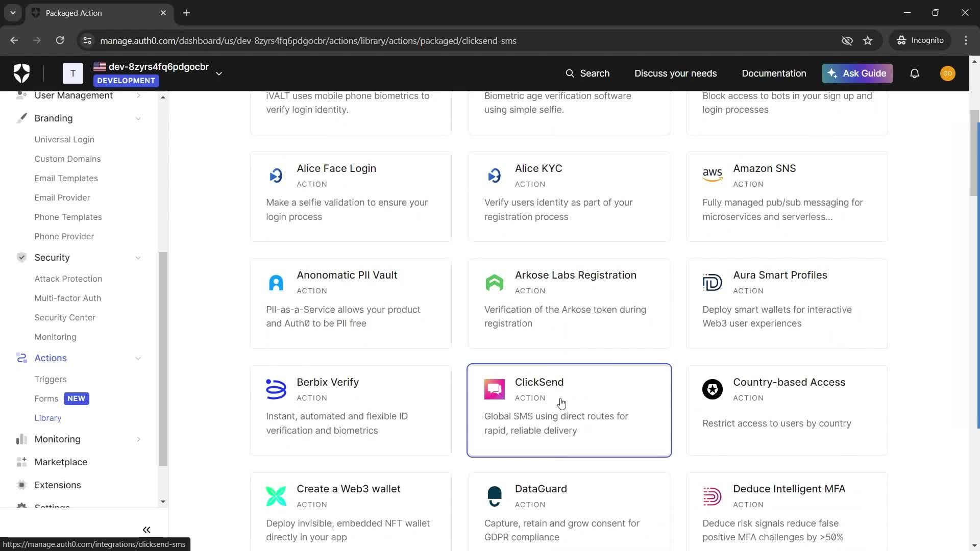The width and height of the screenshot is (980, 551).
Task: Click the Amazon SNS aws logo
Action: (x=713, y=176)
